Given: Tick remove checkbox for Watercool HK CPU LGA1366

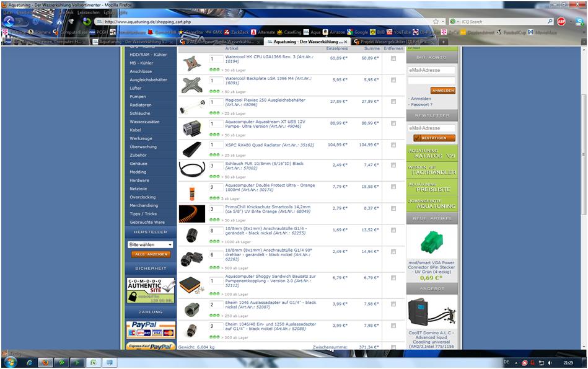Looking at the screenshot, I should pyautogui.click(x=393, y=58).
